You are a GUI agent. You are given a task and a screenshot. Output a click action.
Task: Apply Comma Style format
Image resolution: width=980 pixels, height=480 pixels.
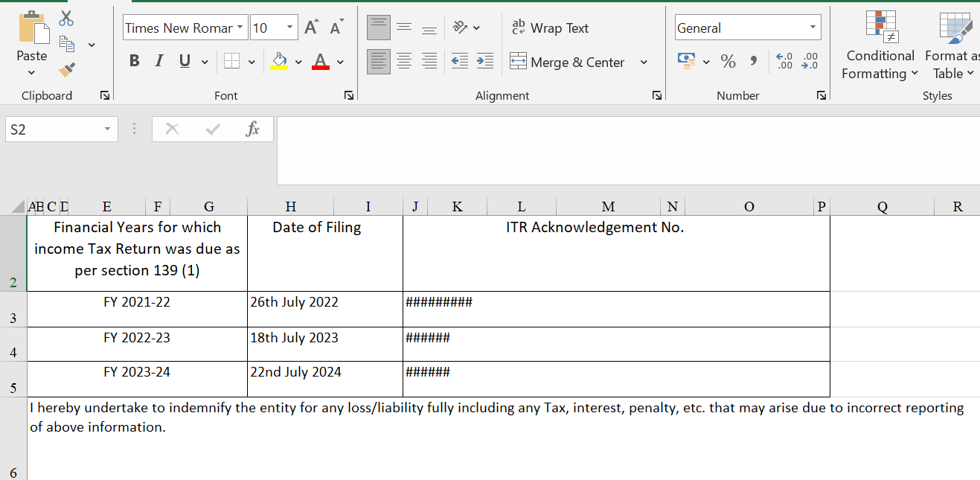753,61
